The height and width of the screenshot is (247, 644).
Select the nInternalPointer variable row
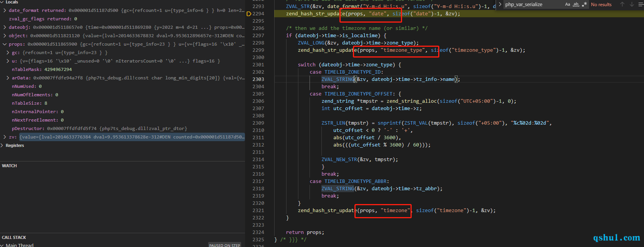[123, 112]
